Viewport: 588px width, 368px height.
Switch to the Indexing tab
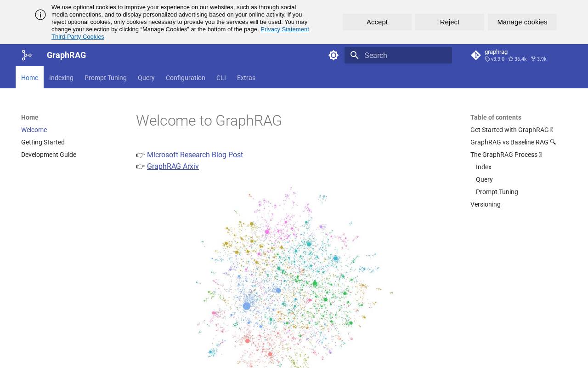[61, 78]
